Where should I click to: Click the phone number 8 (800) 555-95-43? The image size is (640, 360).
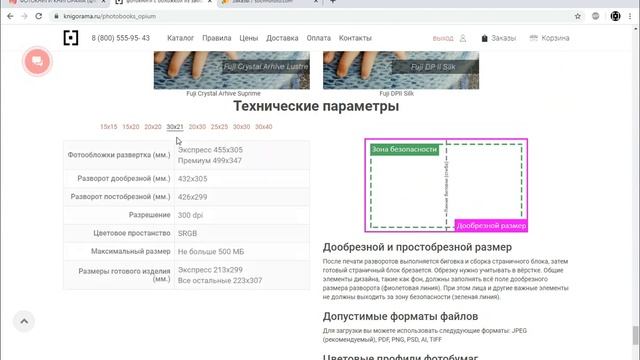click(120, 38)
